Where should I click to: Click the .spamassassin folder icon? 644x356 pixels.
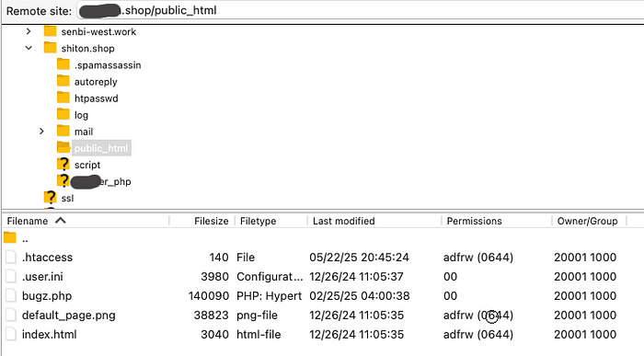pyautogui.click(x=63, y=64)
